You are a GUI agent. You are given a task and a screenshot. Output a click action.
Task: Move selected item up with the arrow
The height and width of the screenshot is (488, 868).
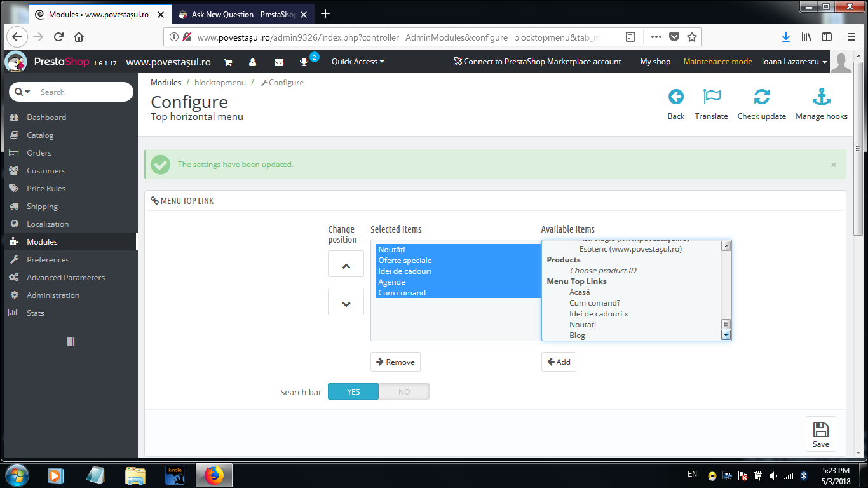click(346, 264)
